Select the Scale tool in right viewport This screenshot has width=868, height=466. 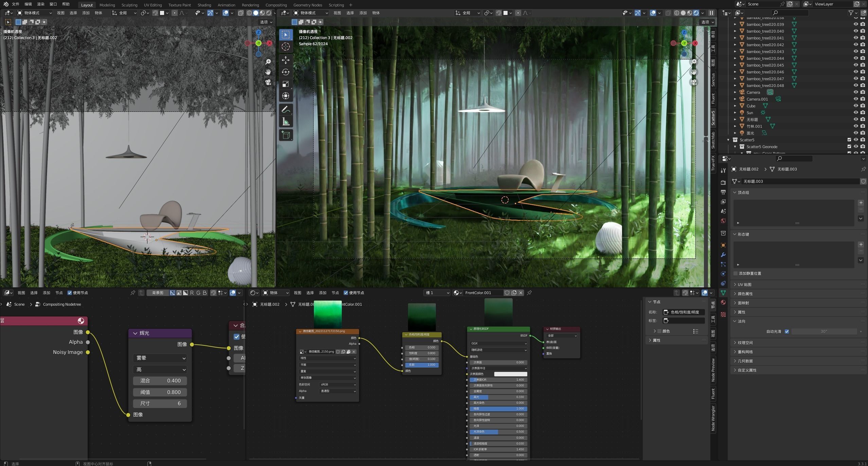click(x=286, y=84)
